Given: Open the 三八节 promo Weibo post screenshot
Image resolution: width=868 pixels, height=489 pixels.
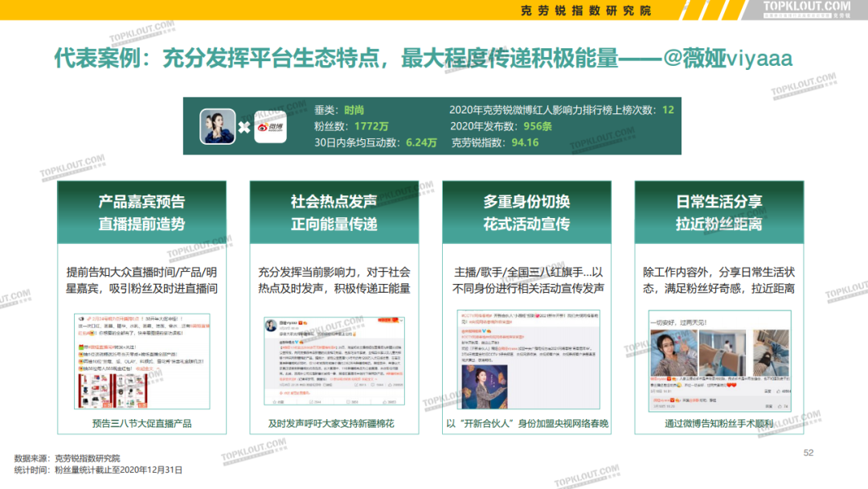Looking at the screenshot, I should pyautogui.click(x=142, y=361).
